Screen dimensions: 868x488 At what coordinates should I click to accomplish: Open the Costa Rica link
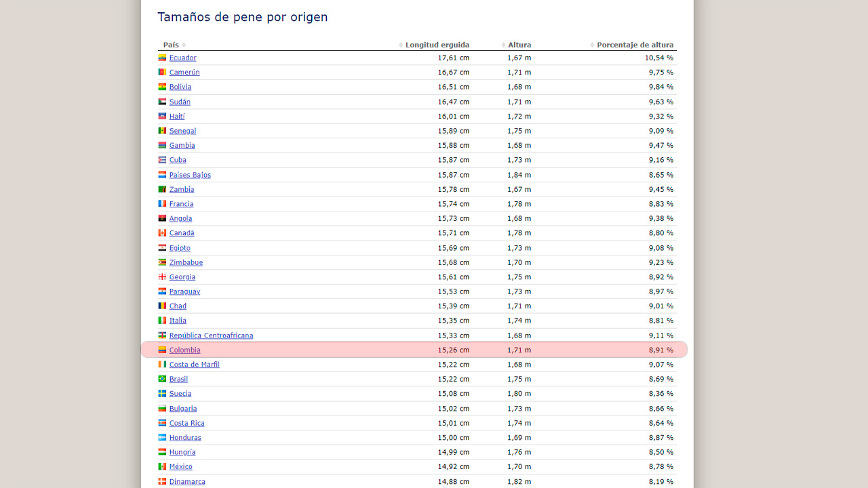(187, 423)
